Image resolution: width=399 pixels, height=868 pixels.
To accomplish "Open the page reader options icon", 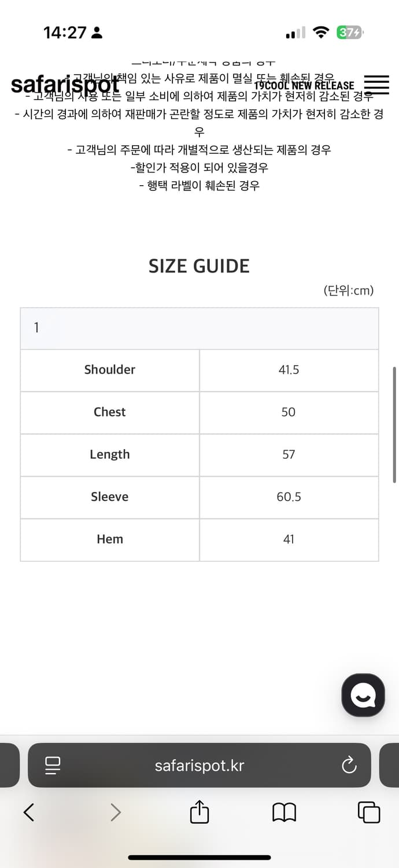I will [x=53, y=766].
